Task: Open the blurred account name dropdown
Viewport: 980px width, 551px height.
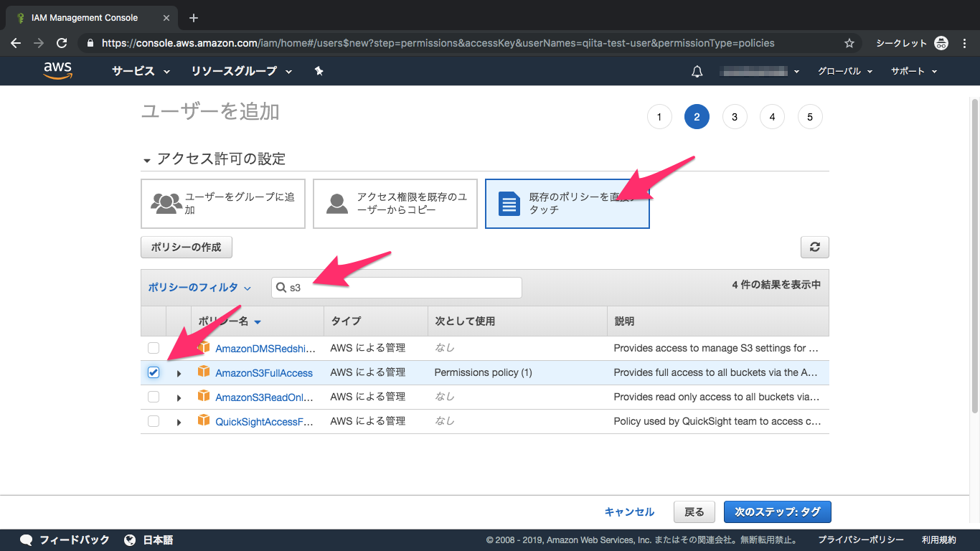Action: click(x=760, y=71)
